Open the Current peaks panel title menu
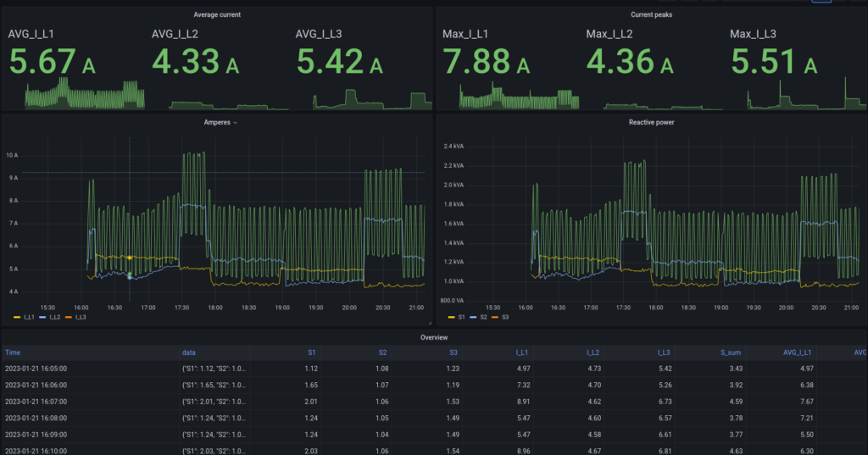868x455 pixels. (650, 14)
